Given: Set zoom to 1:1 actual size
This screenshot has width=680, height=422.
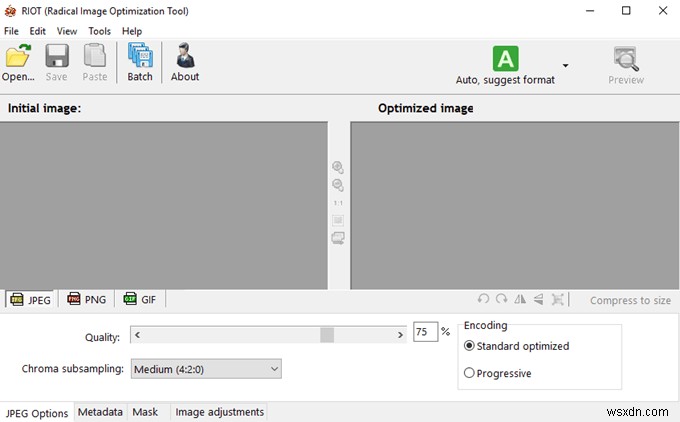Looking at the screenshot, I should click(x=338, y=203).
